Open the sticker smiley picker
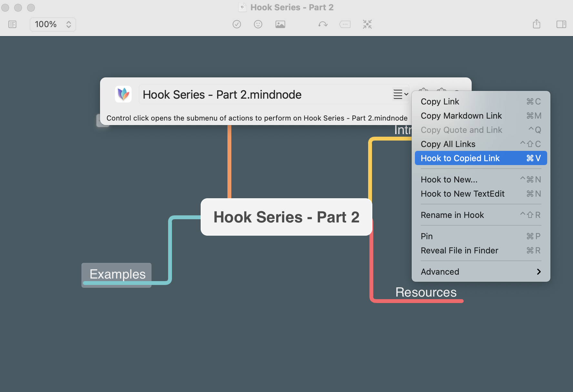The width and height of the screenshot is (573, 392). pos(258,24)
